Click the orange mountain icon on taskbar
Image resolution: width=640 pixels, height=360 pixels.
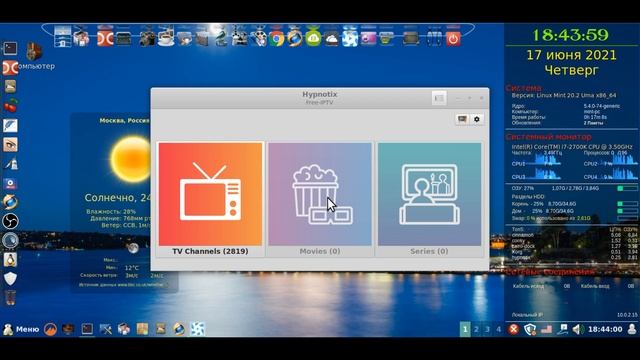(x=50, y=329)
